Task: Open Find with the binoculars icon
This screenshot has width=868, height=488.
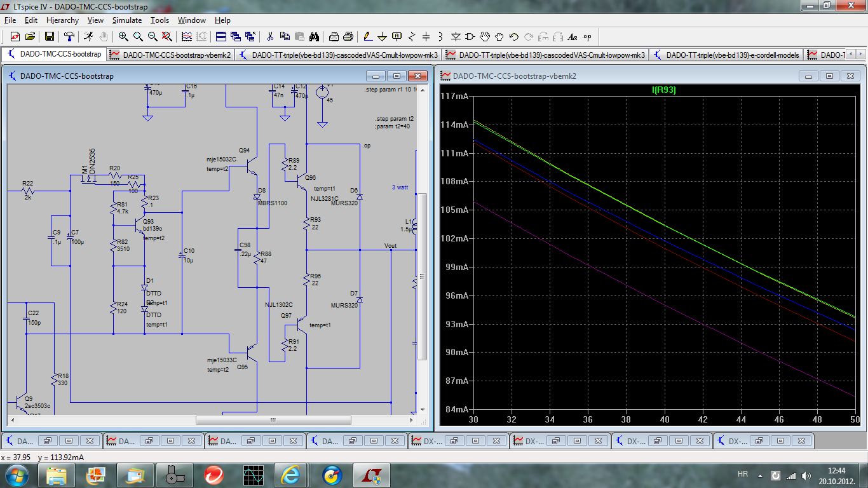Action: [x=314, y=37]
